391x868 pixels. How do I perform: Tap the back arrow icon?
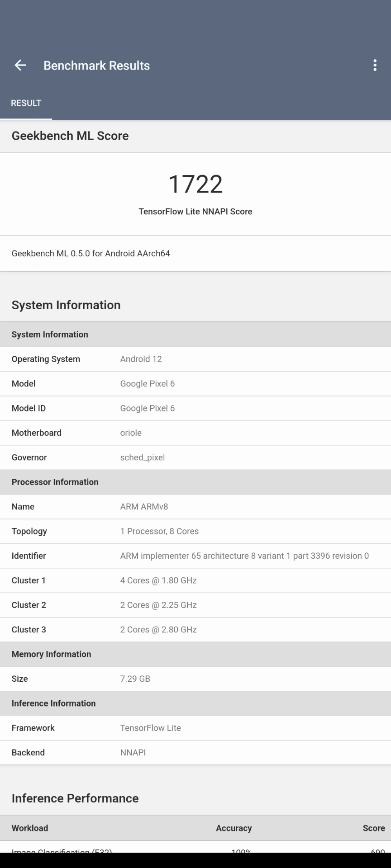(x=20, y=66)
